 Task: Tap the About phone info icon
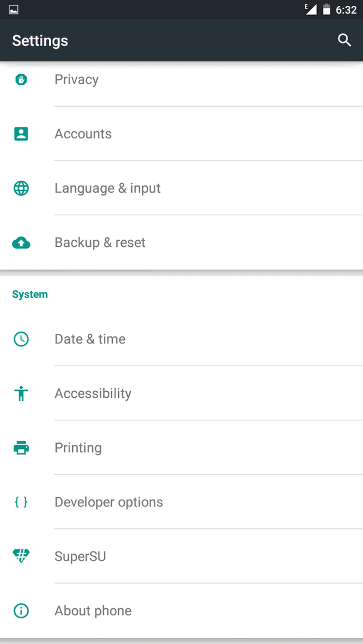pyautogui.click(x=21, y=611)
